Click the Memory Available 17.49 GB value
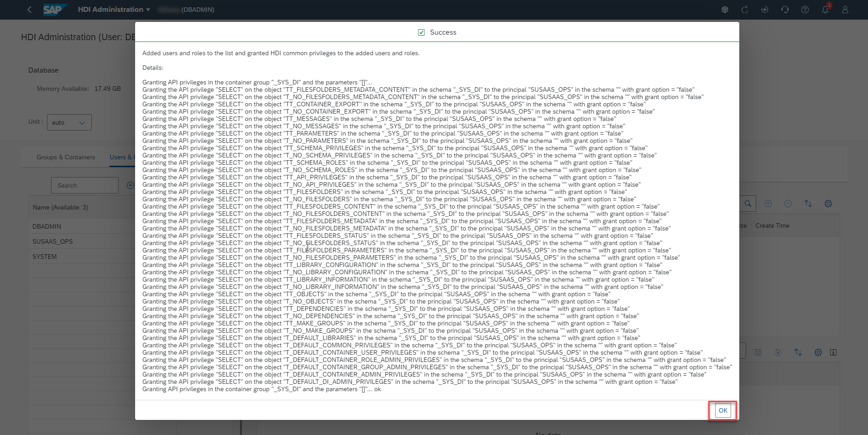 click(108, 89)
